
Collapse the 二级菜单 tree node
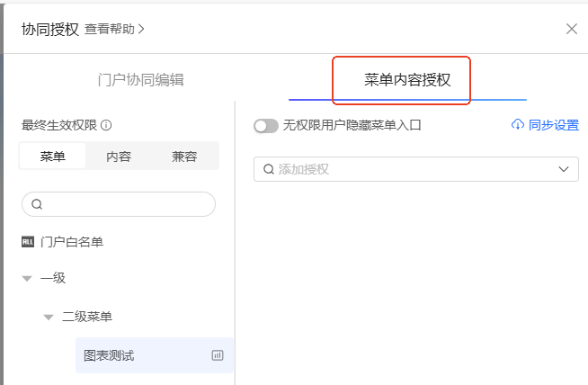click(x=49, y=317)
